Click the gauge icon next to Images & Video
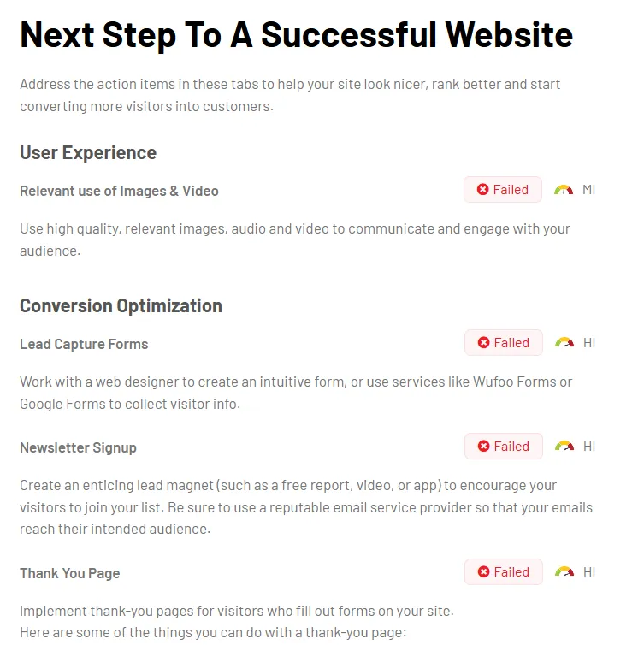Screen dimensions: 644x645 (564, 190)
